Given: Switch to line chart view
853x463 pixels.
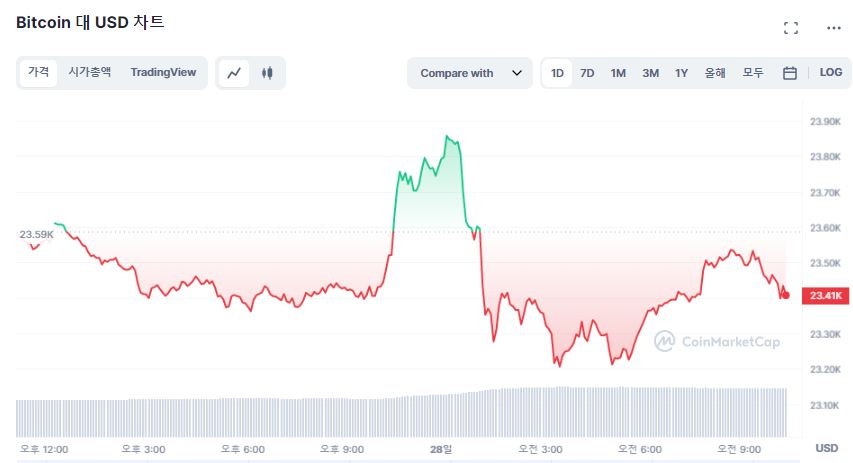Looking at the screenshot, I should click(234, 73).
